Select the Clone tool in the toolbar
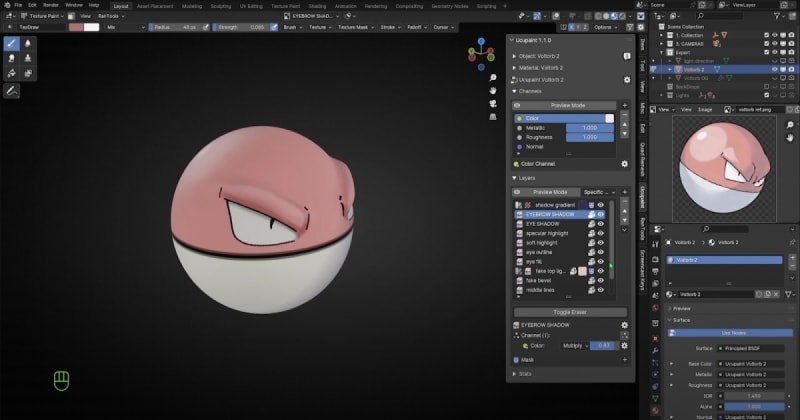 click(27, 58)
